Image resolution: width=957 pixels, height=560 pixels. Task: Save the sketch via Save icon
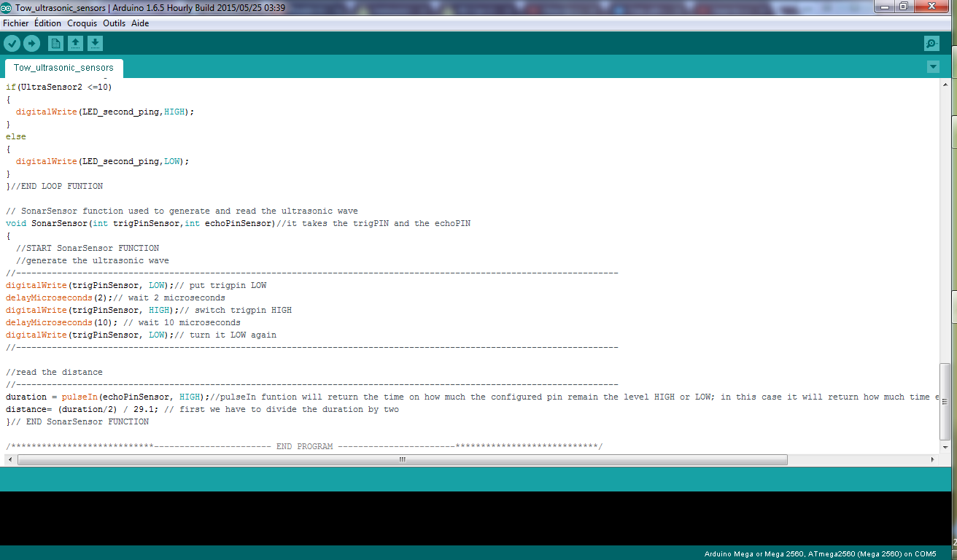click(95, 43)
